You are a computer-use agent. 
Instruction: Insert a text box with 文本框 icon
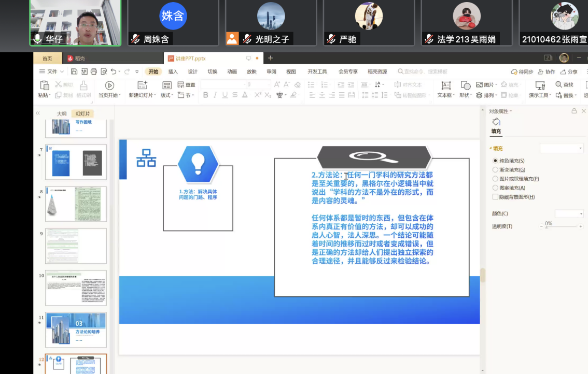445,85
